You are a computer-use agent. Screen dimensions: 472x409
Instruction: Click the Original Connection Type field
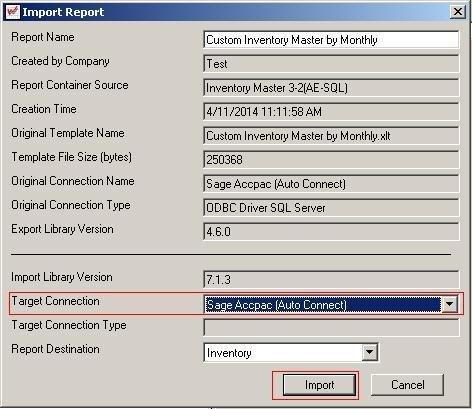pos(331,208)
